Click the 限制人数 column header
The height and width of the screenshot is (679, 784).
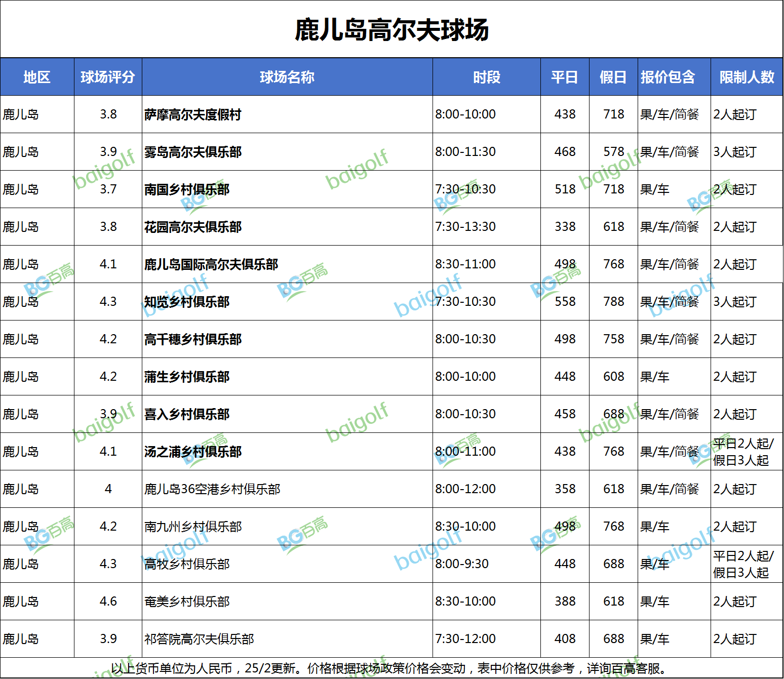pyautogui.click(x=747, y=77)
